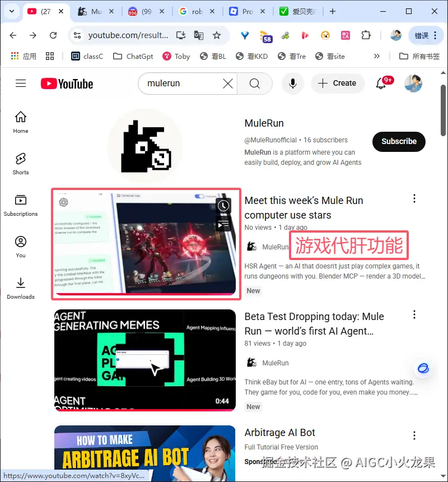Clear the mulerun search query
Screen dimensions: 448x482
[227, 84]
